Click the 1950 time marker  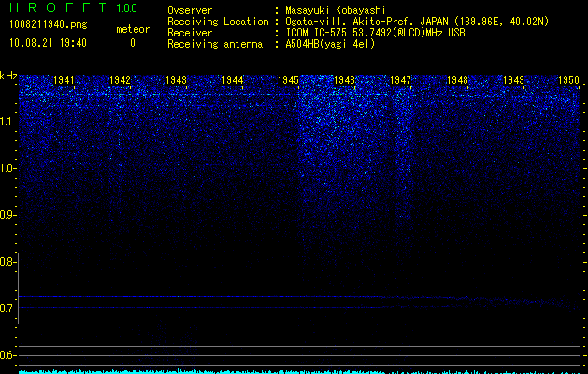click(x=569, y=80)
